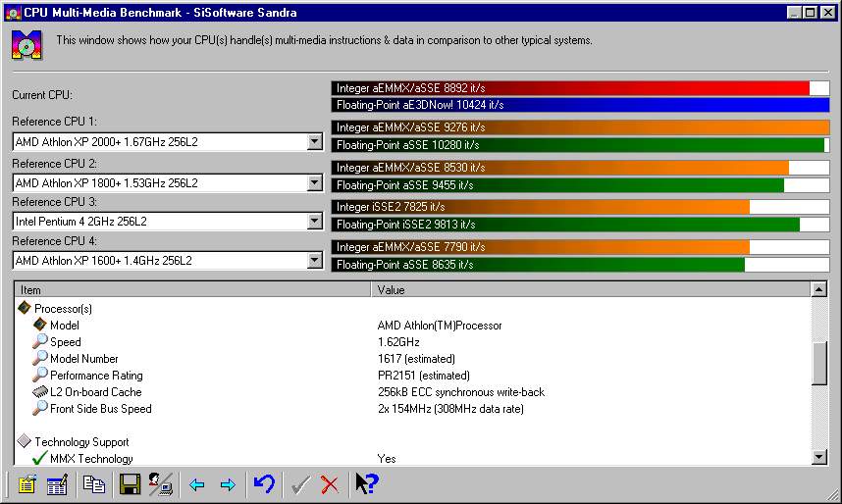Open Reference CPU 1 dropdown arrow

(315, 142)
